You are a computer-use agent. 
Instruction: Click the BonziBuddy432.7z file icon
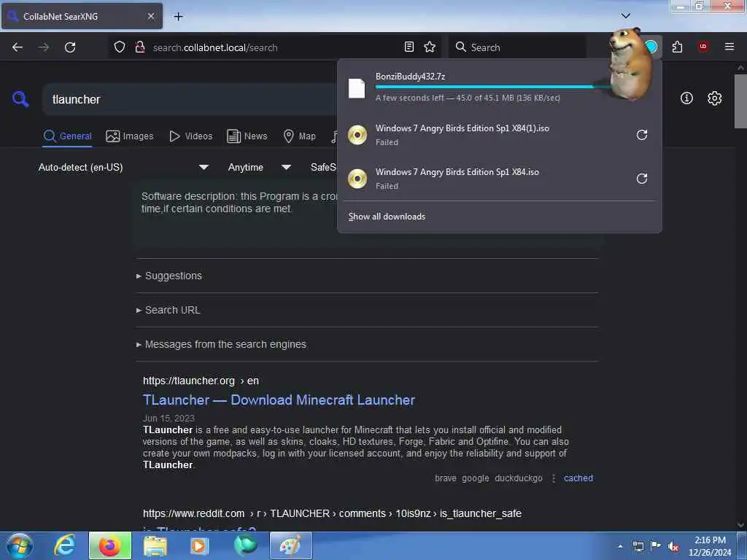[357, 88]
